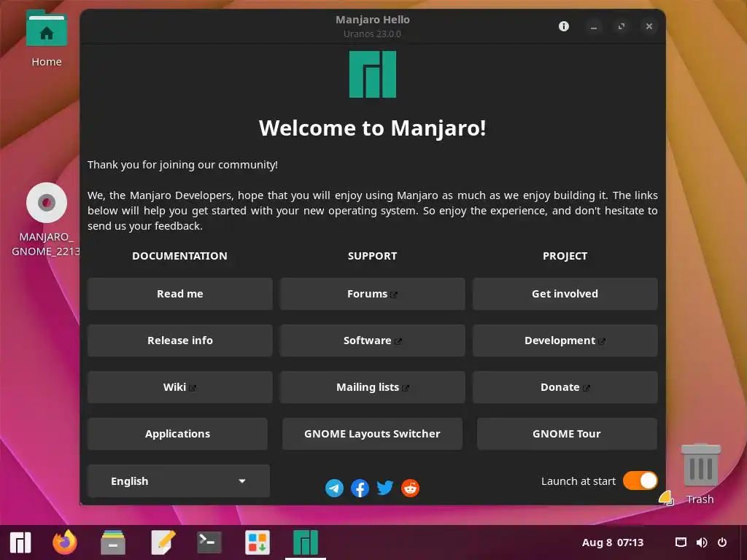The image size is (747, 560).
Task: Open GNOME Layouts Switcher
Action: tap(373, 434)
